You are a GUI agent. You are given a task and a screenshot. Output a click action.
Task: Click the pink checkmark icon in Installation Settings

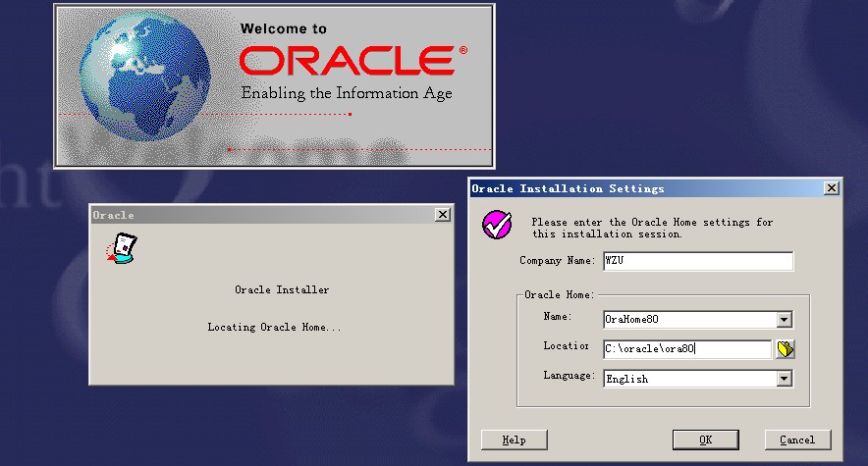(497, 225)
